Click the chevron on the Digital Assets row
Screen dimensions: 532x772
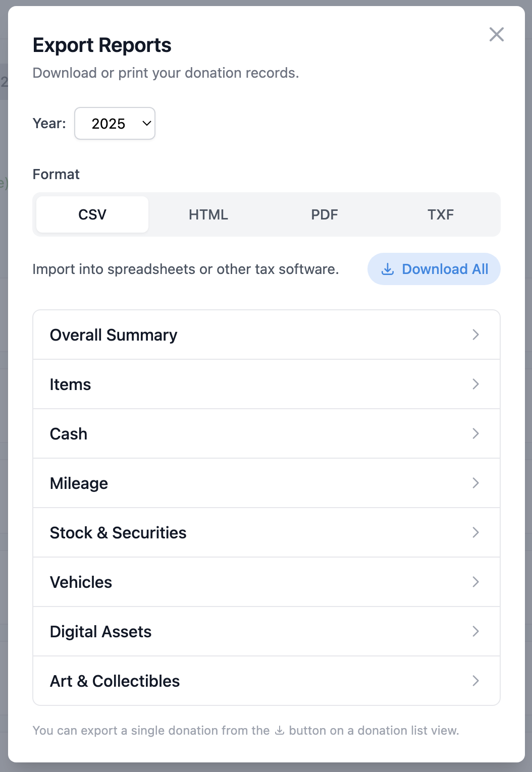tap(475, 631)
